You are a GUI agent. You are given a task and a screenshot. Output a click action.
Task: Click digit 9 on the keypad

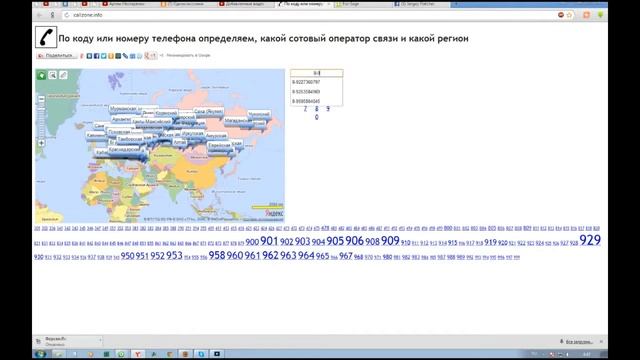[328, 109]
